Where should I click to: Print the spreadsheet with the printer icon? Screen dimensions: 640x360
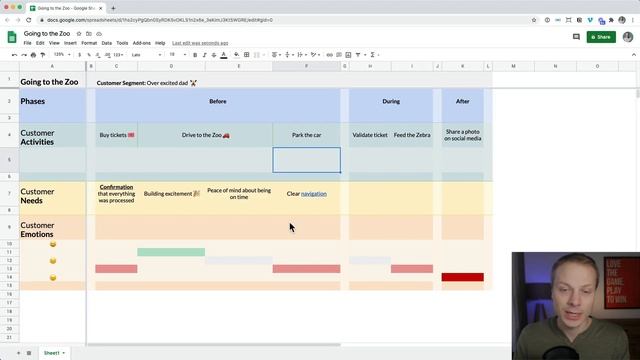[x=33, y=55]
